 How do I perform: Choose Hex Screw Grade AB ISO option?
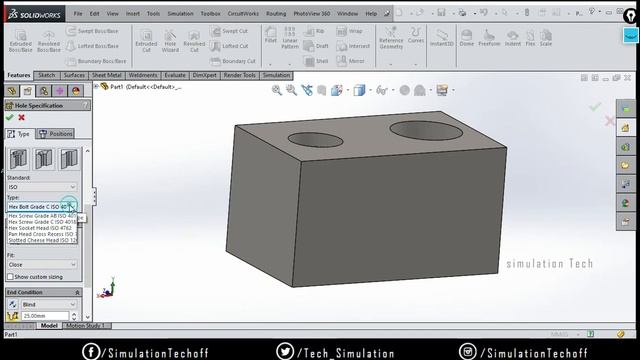(x=42, y=216)
